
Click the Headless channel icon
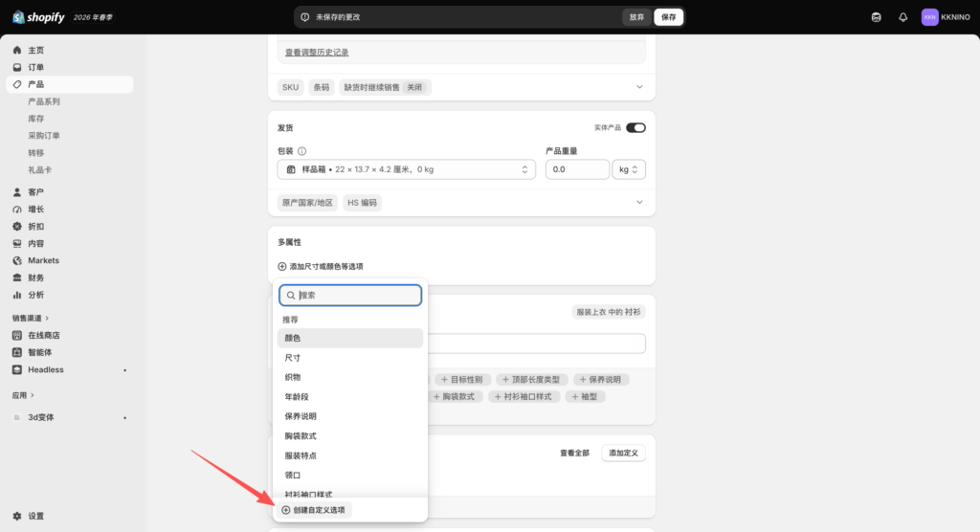[17, 369]
